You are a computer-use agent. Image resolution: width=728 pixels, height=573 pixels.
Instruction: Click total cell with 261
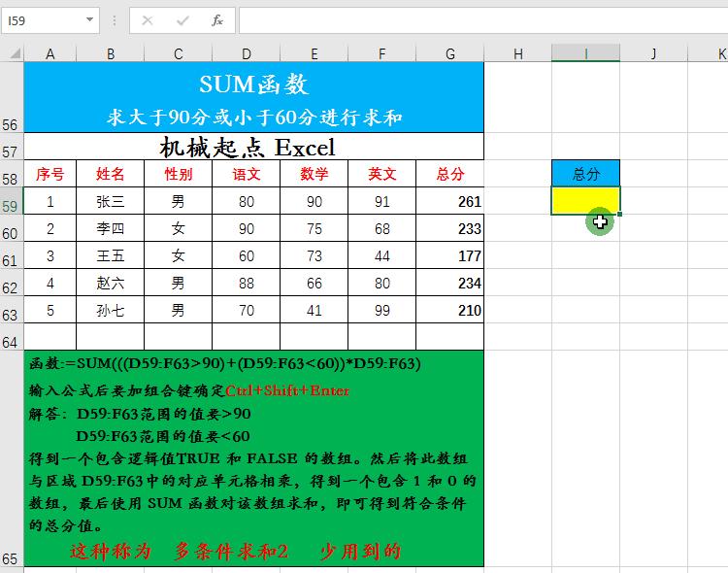[x=450, y=201]
